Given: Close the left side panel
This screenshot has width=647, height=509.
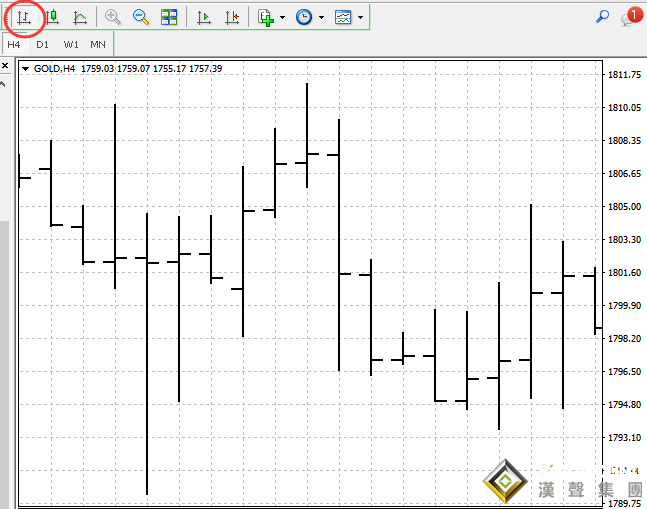Looking at the screenshot, I should (x=5, y=65).
